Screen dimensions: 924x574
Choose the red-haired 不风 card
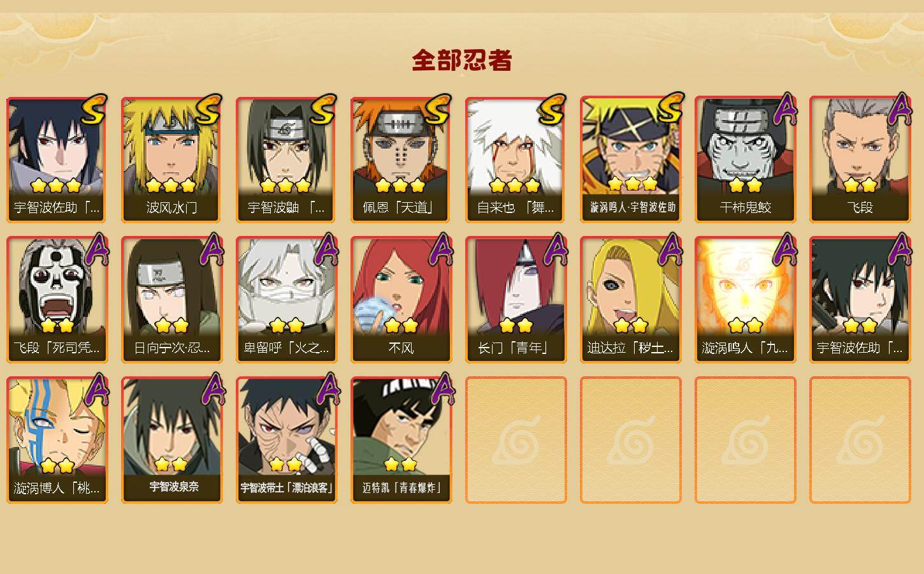coord(401,300)
